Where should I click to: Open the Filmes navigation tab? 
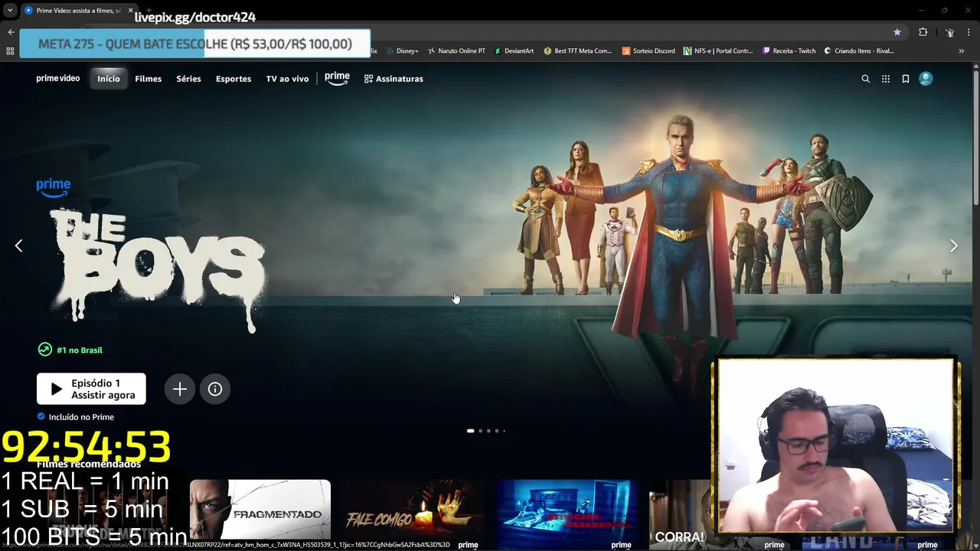coord(149,79)
